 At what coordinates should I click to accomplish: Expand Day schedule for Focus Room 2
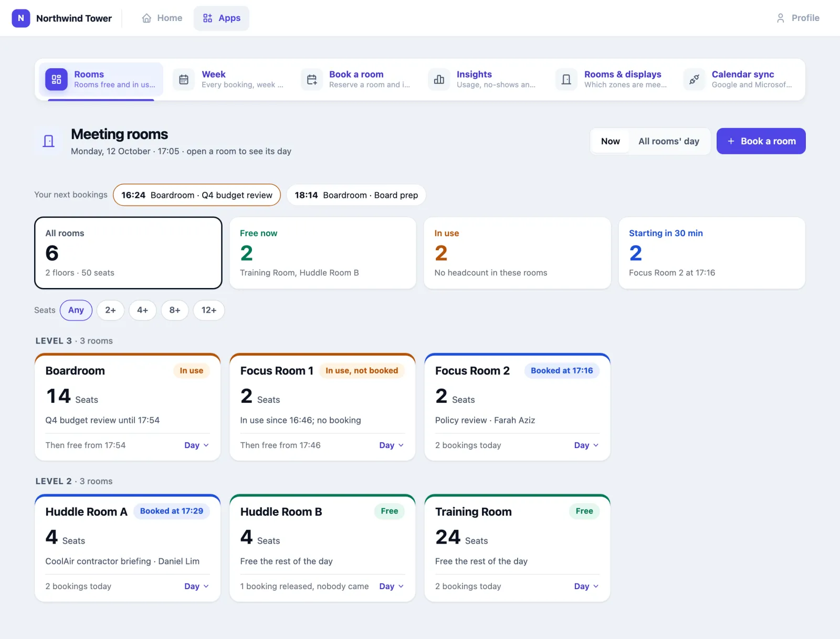click(x=586, y=445)
